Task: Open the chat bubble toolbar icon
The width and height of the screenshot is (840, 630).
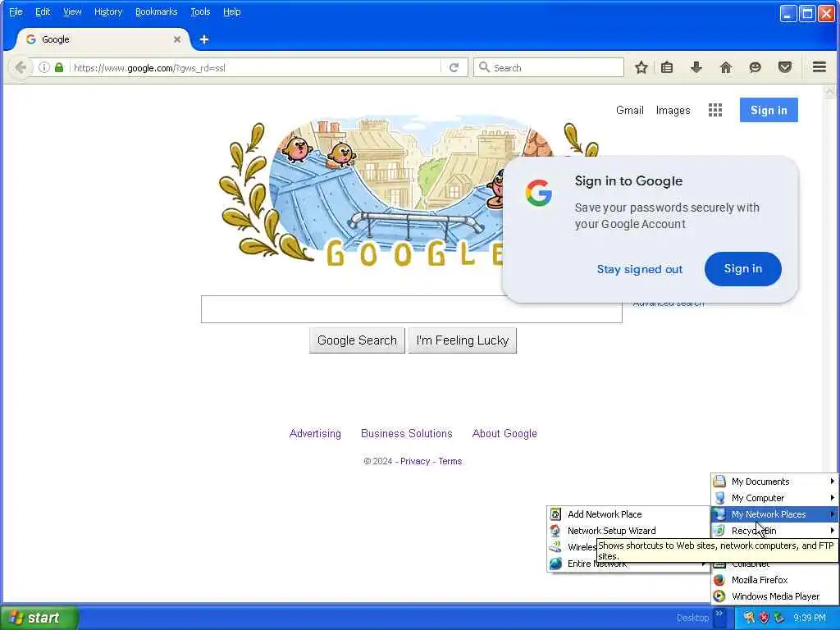Action: [x=755, y=67]
